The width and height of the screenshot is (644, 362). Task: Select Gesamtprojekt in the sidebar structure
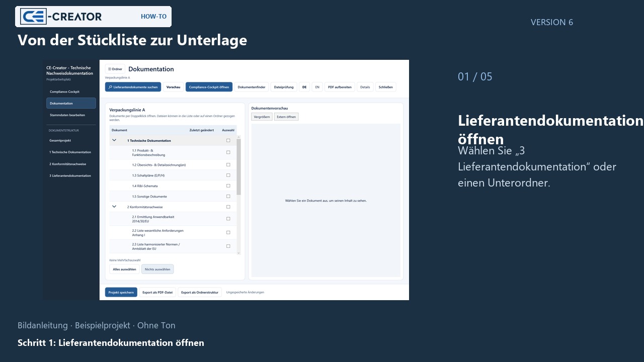click(x=71, y=140)
